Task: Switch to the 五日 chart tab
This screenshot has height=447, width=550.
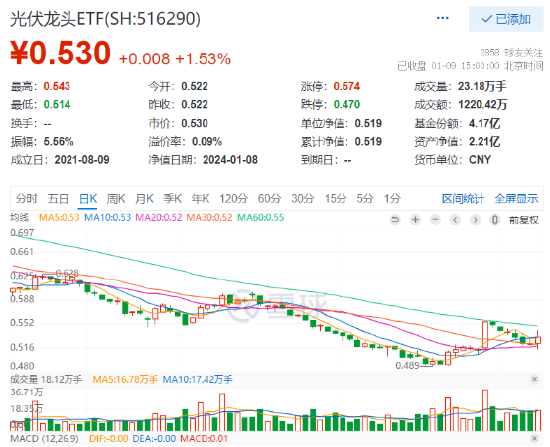Action: point(58,199)
